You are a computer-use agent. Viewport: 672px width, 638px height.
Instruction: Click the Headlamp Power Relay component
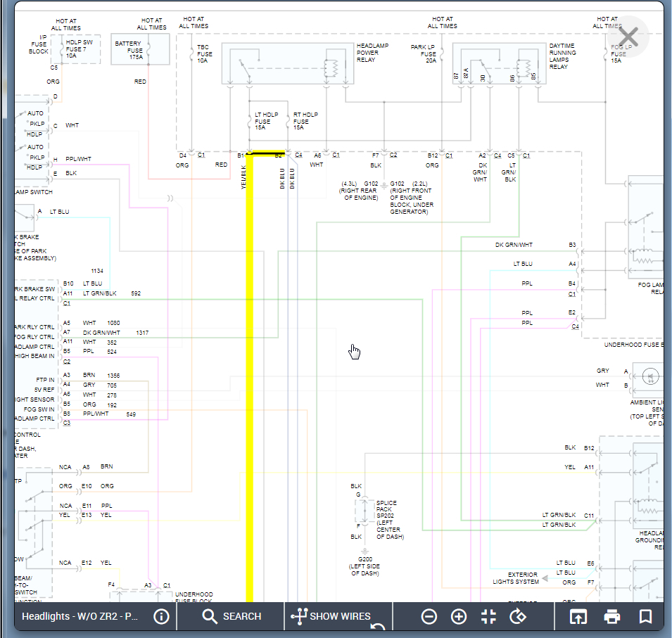287,65
